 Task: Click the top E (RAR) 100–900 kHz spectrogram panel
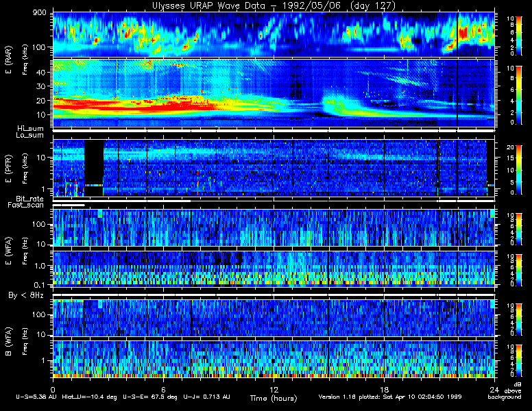pos(274,34)
